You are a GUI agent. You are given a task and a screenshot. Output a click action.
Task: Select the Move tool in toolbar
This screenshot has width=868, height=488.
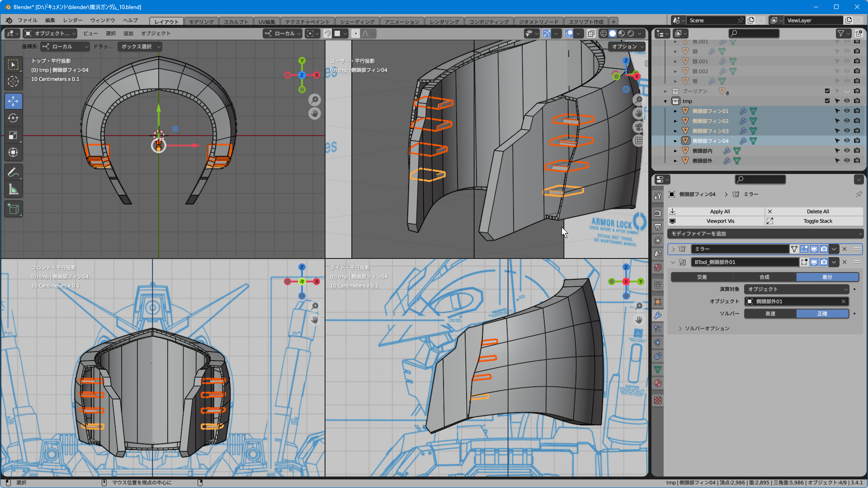click(13, 101)
